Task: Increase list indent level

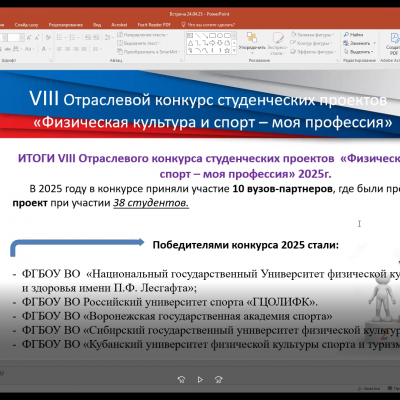Action: click(96, 37)
